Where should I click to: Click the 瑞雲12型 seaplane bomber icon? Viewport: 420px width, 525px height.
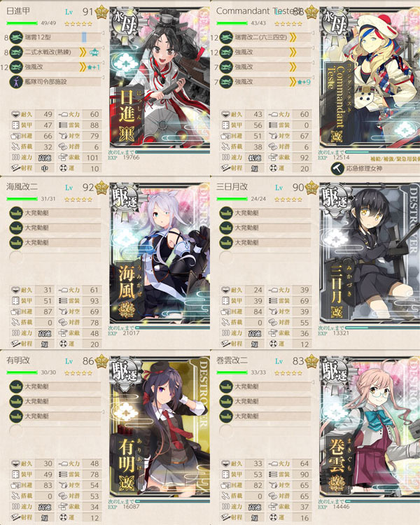15,38
